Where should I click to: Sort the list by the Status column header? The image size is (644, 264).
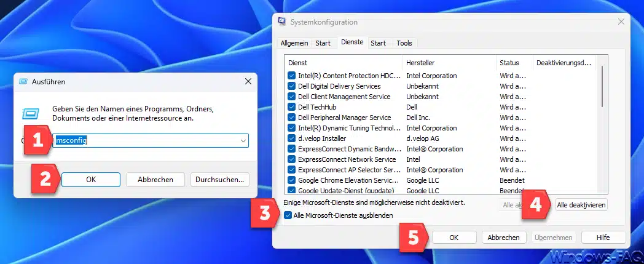click(x=514, y=63)
